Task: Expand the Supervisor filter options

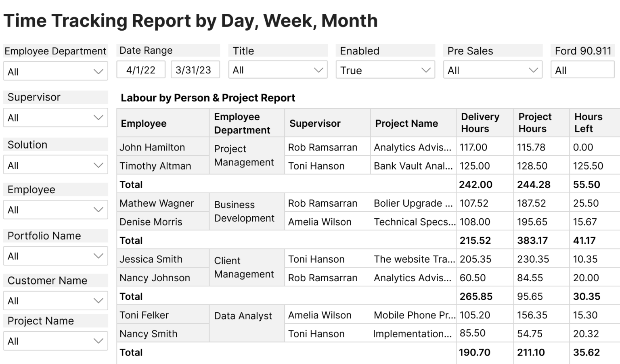Action: pos(55,117)
